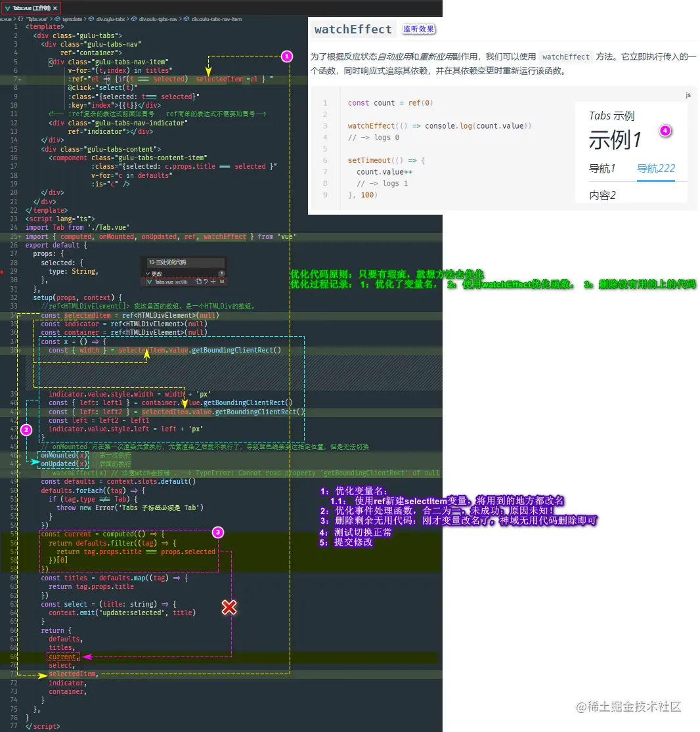Open the "Tabs.vue" braces breadcrumb segment
700x732 pixels.
pos(33,19)
